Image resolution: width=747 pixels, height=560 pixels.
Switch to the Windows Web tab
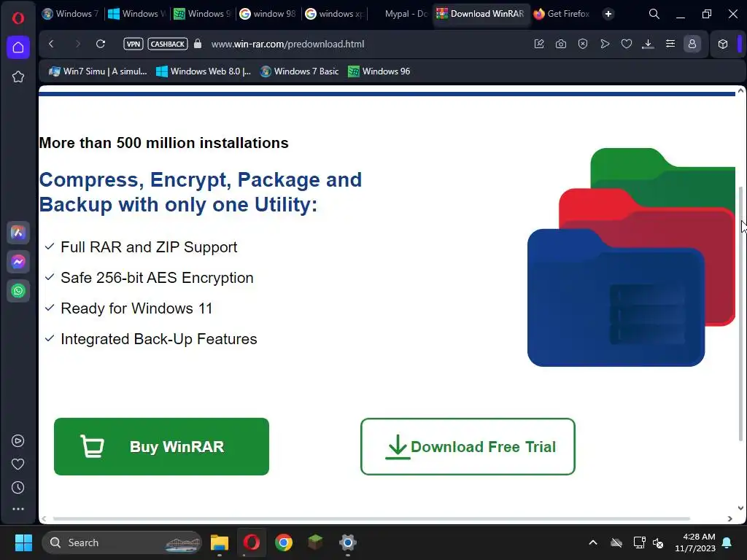coord(136,14)
